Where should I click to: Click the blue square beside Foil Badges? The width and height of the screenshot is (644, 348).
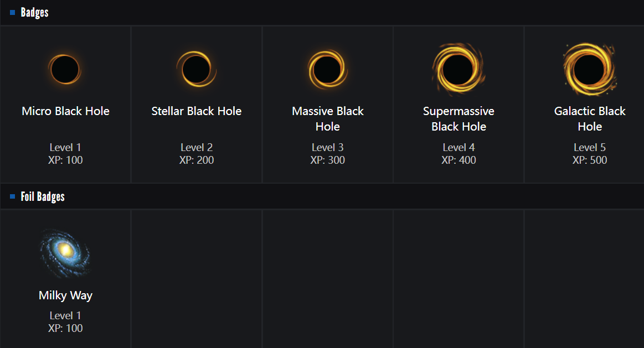pyautogui.click(x=13, y=197)
